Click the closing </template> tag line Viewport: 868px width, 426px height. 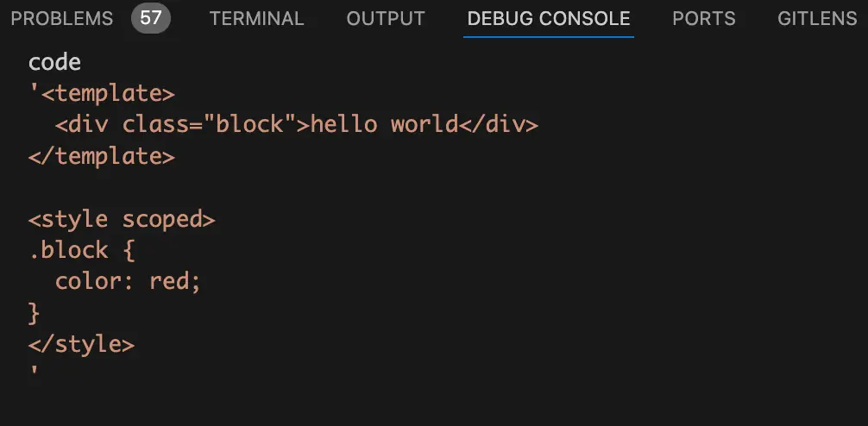point(102,156)
